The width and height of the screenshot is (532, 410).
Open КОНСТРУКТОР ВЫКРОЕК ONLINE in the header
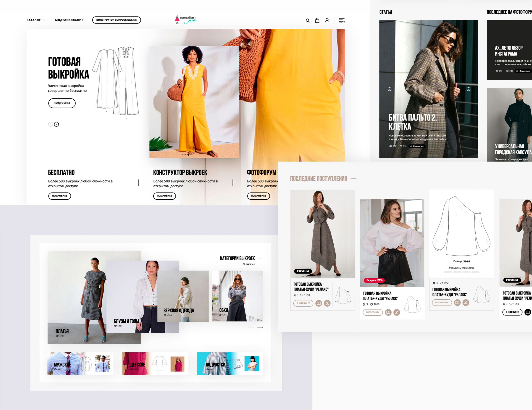click(116, 20)
